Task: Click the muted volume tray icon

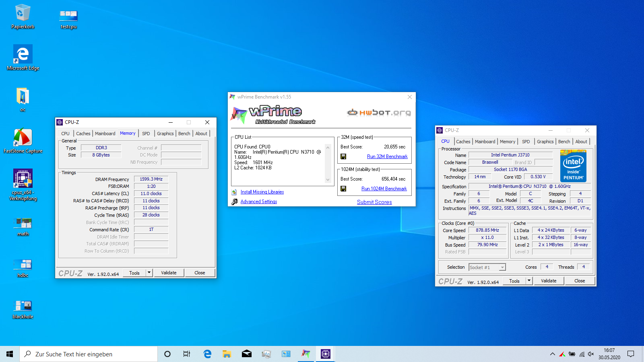Action: coord(591,354)
